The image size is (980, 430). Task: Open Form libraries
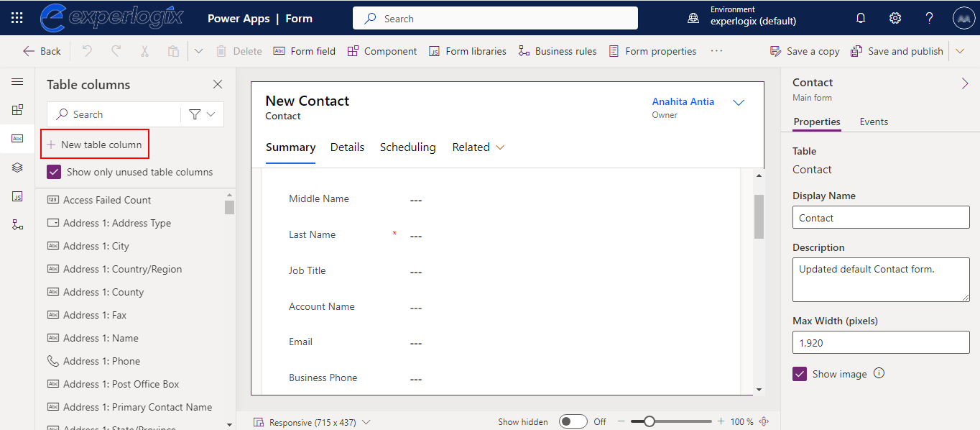[468, 51]
